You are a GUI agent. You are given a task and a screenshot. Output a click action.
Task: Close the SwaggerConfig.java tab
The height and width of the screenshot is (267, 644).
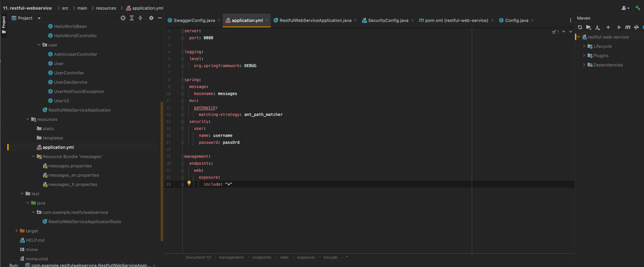(219, 20)
